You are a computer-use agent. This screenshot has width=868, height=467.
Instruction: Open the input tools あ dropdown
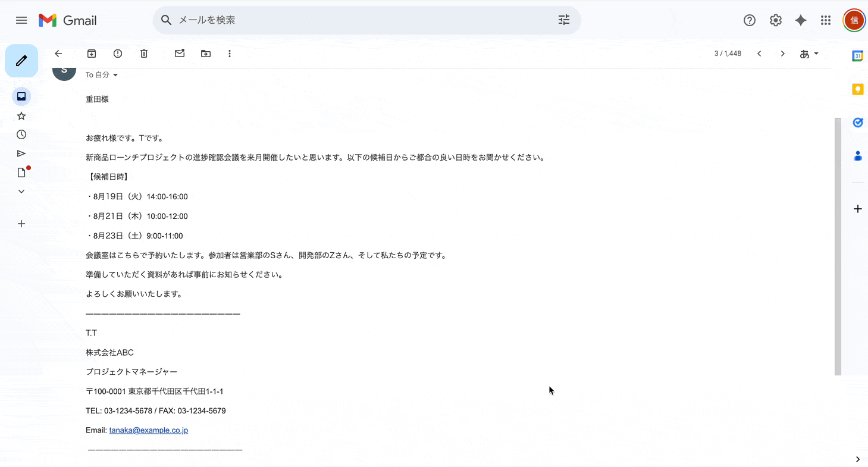point(809,54)
